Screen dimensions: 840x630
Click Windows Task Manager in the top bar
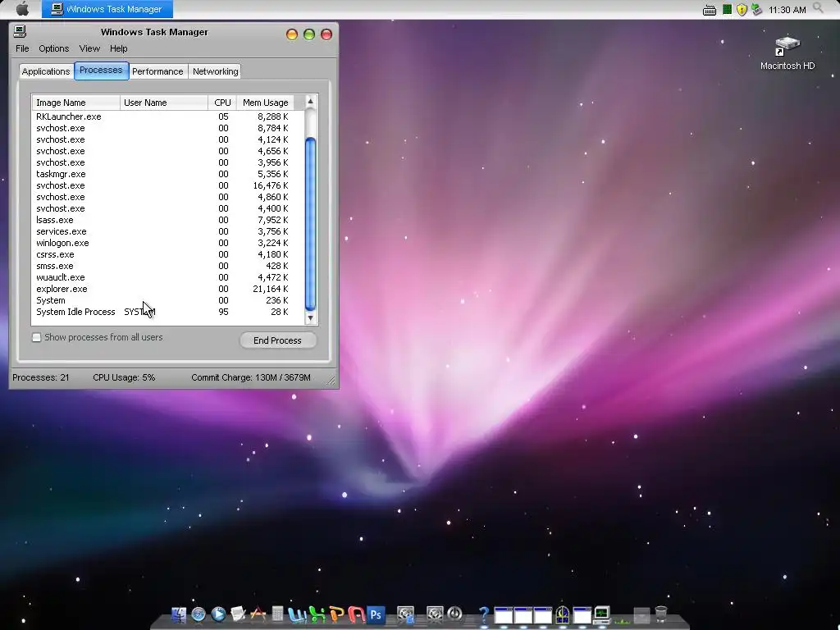click(107, 9)
